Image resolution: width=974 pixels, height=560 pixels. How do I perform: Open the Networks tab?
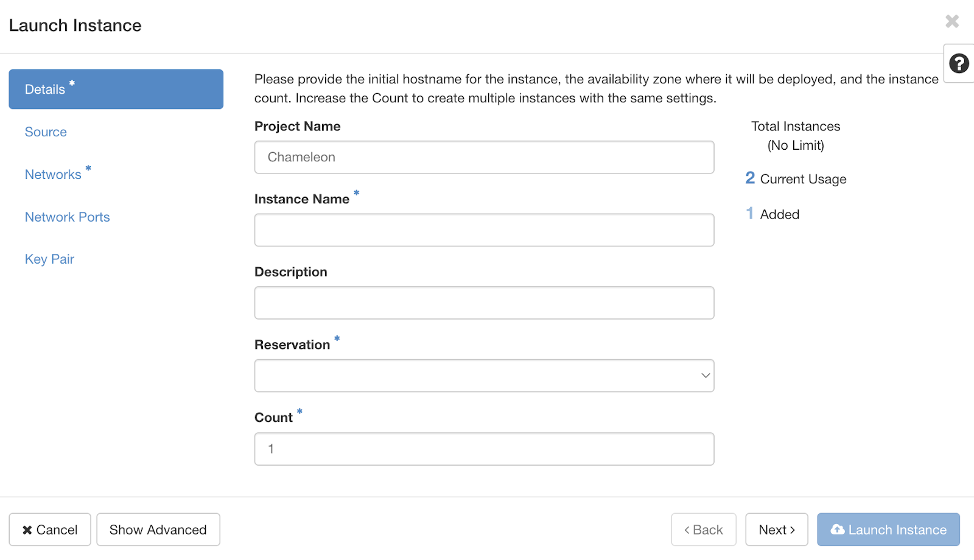click(x=53, y=175)
